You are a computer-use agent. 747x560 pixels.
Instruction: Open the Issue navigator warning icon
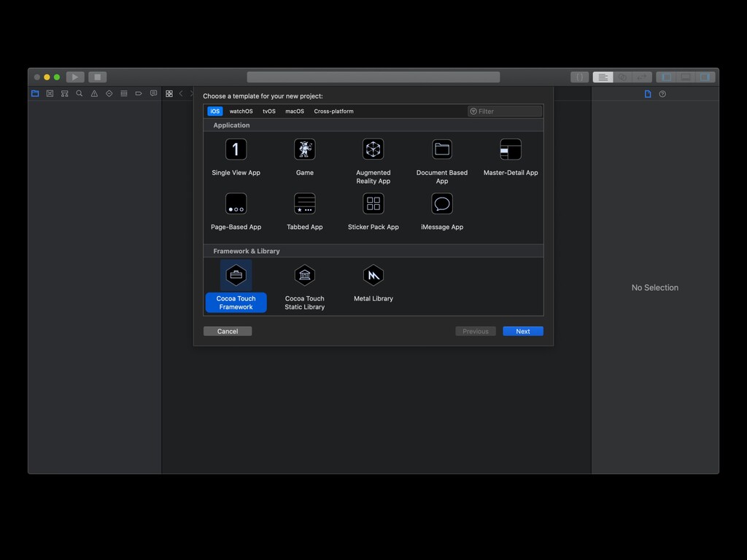[94, 93]
